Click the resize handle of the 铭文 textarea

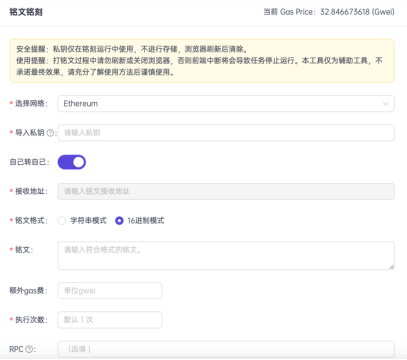coord(391,266)
